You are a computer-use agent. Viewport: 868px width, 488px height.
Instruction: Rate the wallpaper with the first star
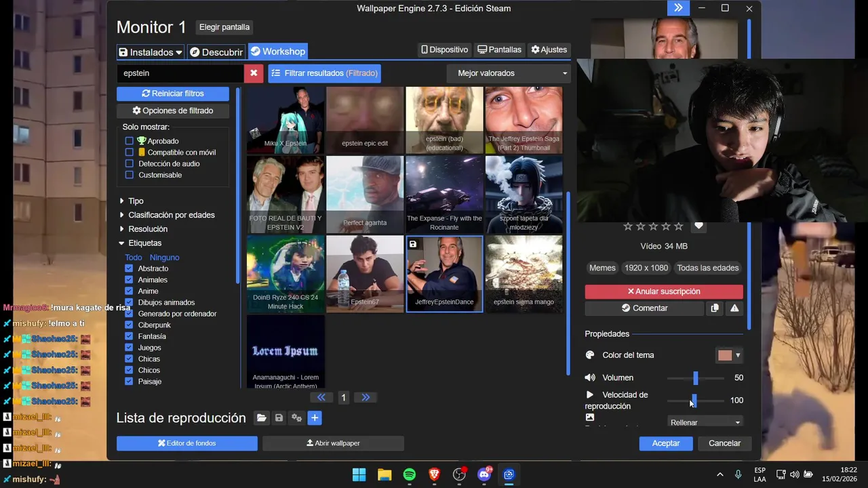pos(628,226)
